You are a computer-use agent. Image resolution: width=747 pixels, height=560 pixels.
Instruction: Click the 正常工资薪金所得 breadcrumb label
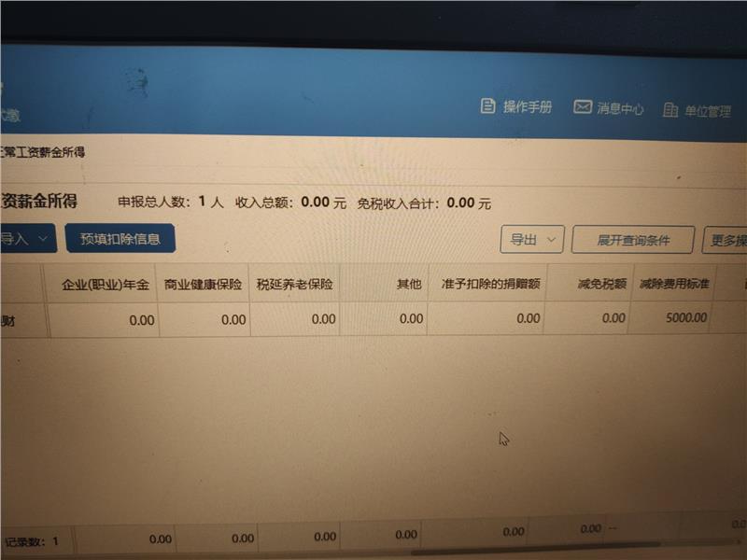[44, 151]
